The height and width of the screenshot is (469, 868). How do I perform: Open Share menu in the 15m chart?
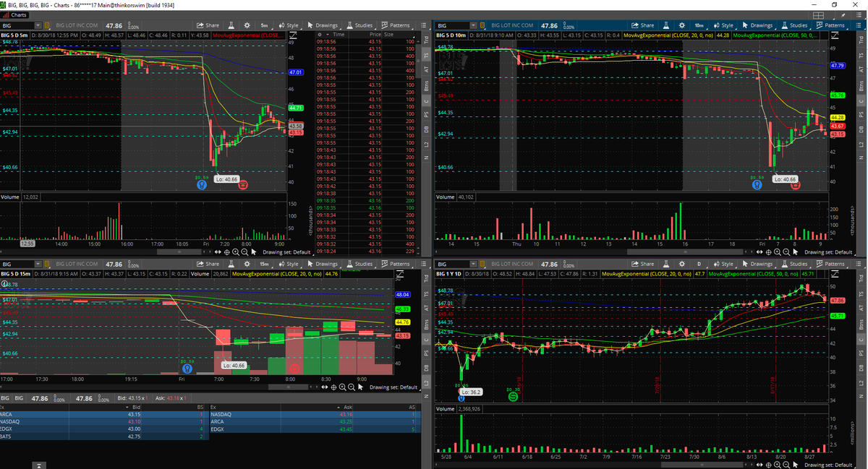[209, 264]
